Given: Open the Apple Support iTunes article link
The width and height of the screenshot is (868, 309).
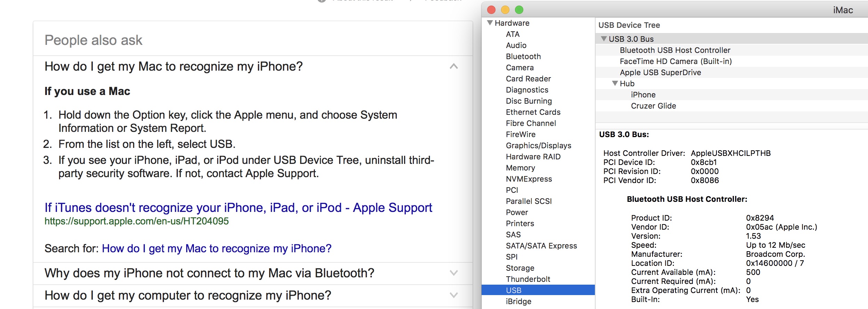Looking at the screenshot, I should tap(238, 208).
